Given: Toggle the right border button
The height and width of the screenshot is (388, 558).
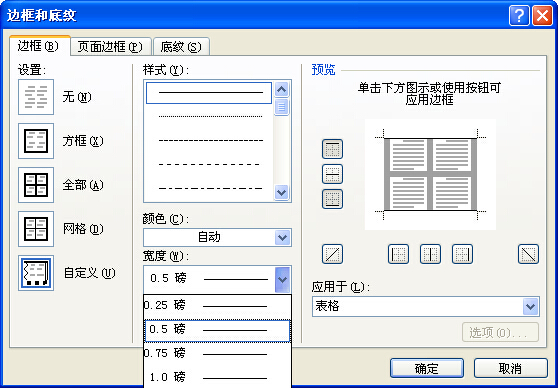Looking at the screenshot, I should (462, 254).
